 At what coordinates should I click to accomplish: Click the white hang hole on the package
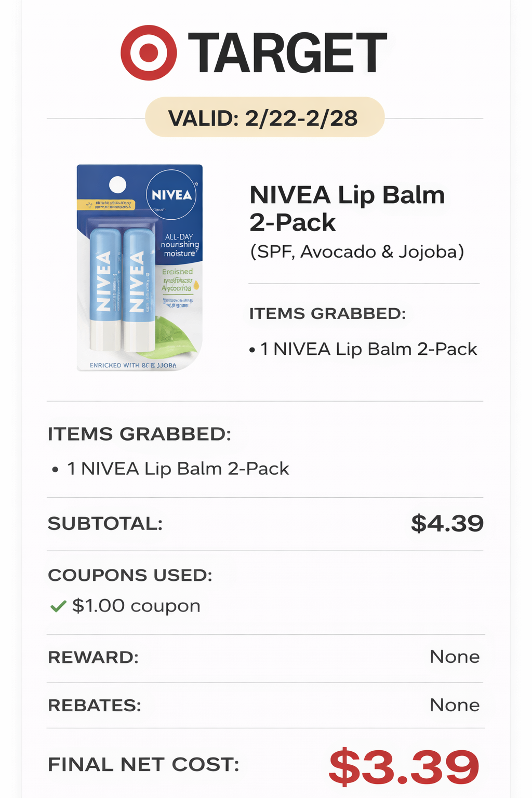pos(118,184)
